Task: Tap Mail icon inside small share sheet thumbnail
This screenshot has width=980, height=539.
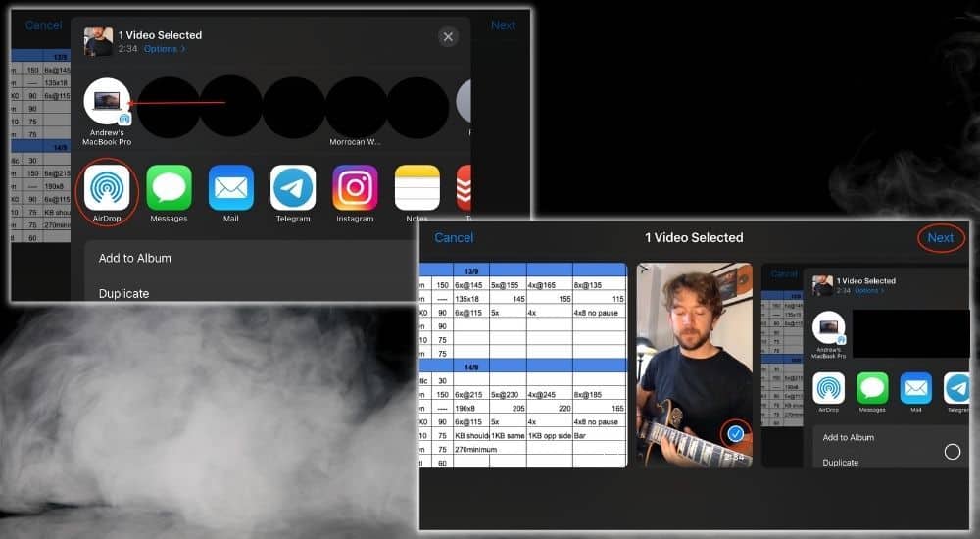Action: tap(915, 388)
